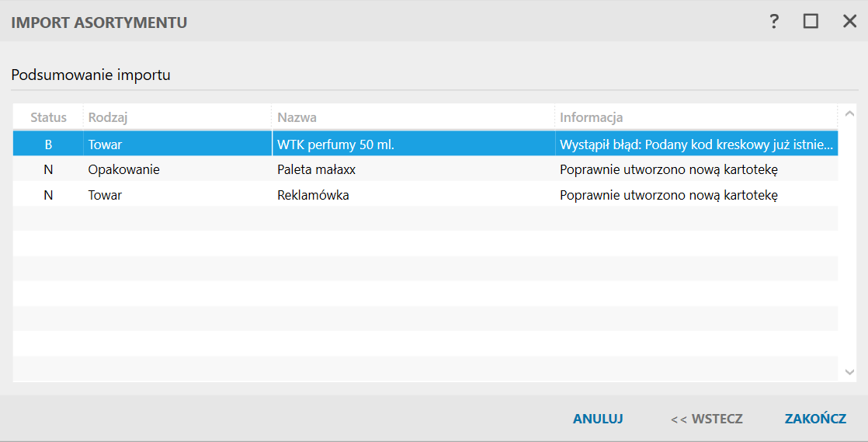Click the help question mark icon
This screenshot has height=442, width=868.
click(x=774, y=22)
